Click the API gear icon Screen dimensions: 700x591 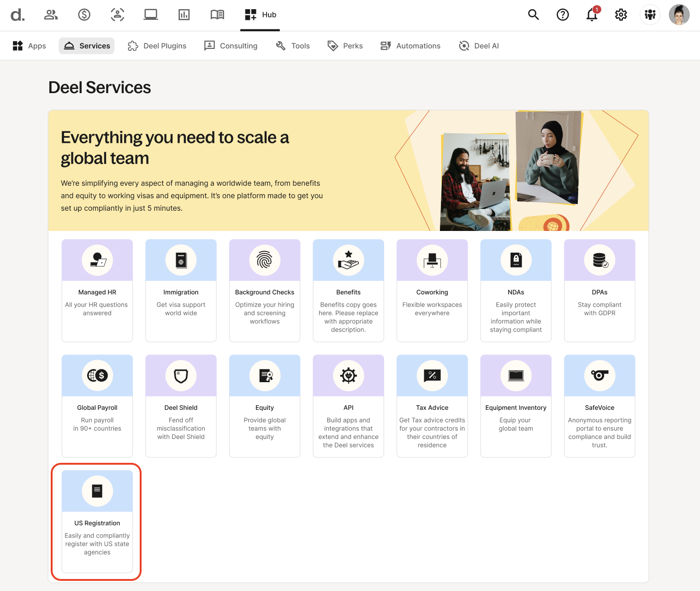pyautogui.click(x=349, y=376)
